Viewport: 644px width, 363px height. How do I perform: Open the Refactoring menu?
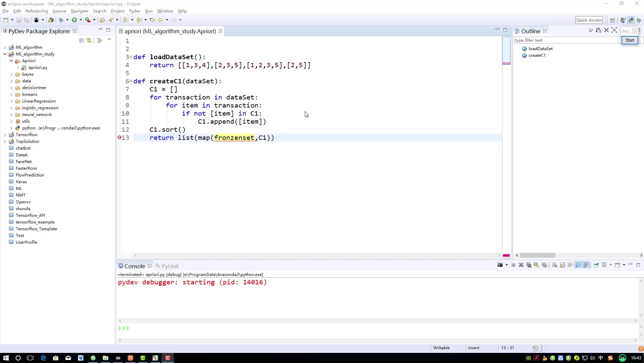[37, 11]
